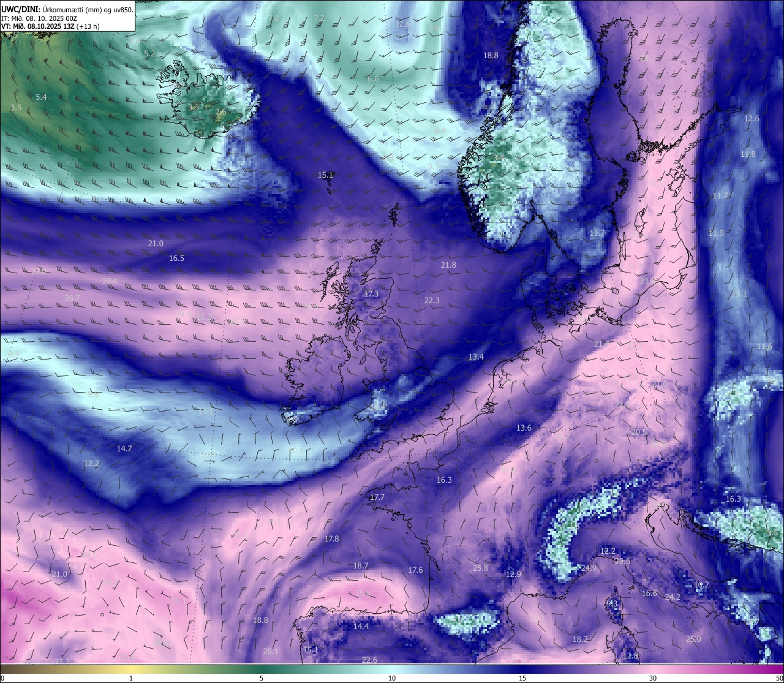Click the 7.2 value along the top edge
Screen dimensions: 784x683
pyautogui.click(x=319, y=18)
